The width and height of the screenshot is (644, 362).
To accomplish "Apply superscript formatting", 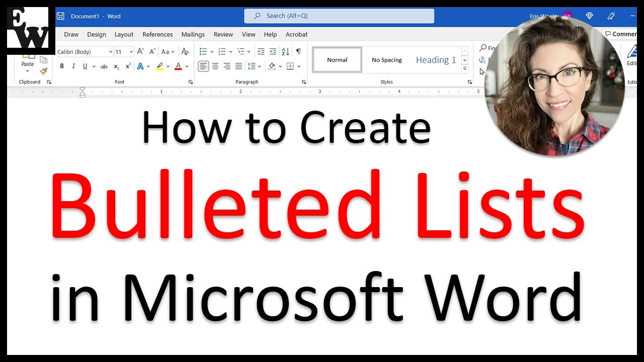I will [x=128, y=66].
